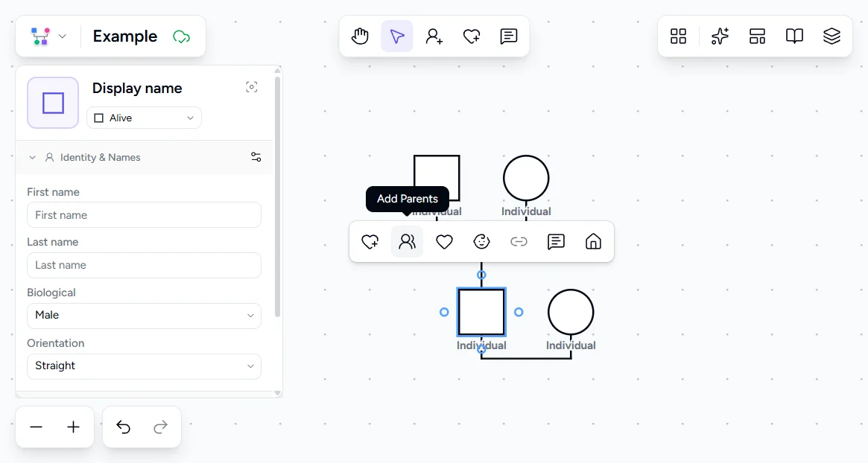Click the zoom in plus button
This screenshot has width=868, height=463.
click(73, 427)
